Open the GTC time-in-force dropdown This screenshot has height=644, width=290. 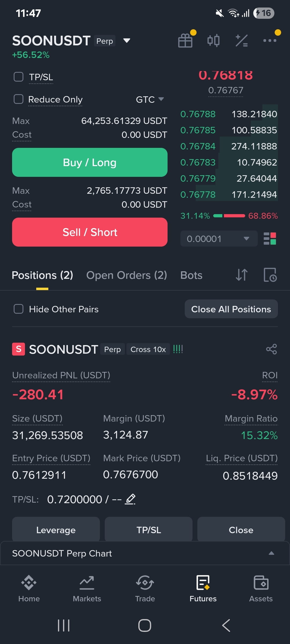(x=150, y=100)
